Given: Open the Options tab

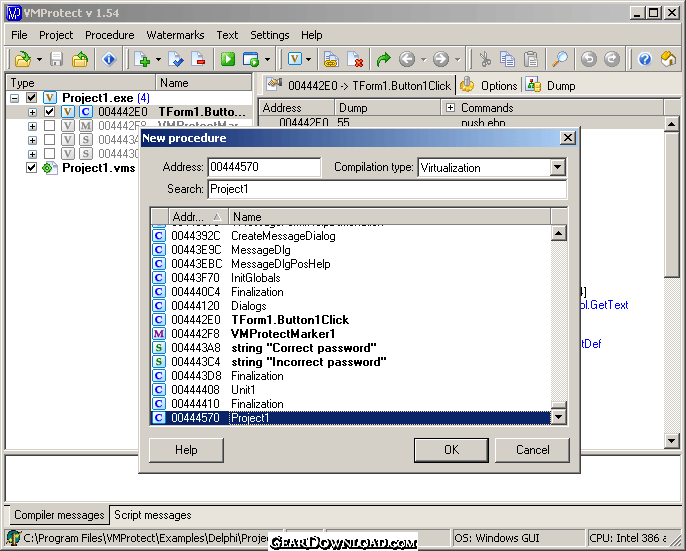Looking at the screenshot, I should coord(489,85).
